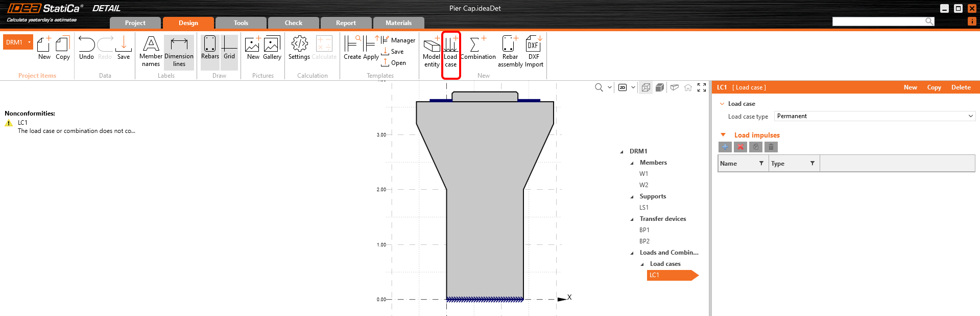Image resolution: width=980 pixels, height=316 pixels.
Task: Select BP1 in the model tree
Action: pos(644,230)
